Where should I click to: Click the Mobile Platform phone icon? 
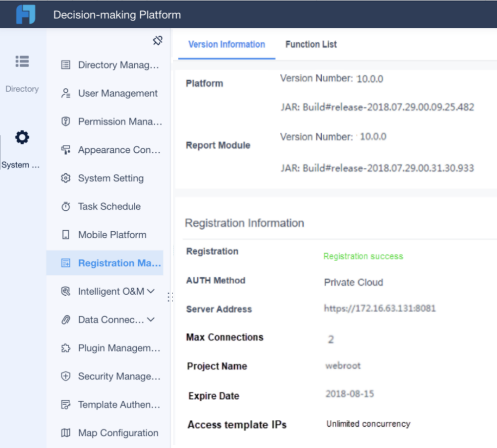coord(65,235)
